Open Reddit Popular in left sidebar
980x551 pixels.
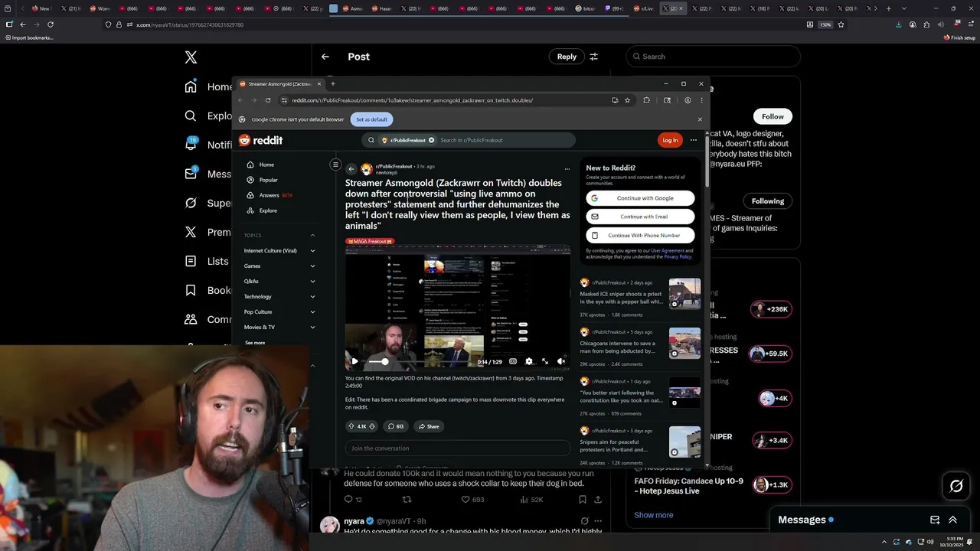[x=268, y=180]
